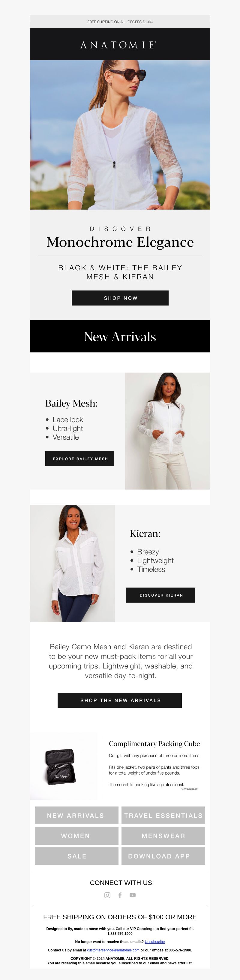Select the Menswear category tile
This screenshot has height=980, width=240.
163,836
